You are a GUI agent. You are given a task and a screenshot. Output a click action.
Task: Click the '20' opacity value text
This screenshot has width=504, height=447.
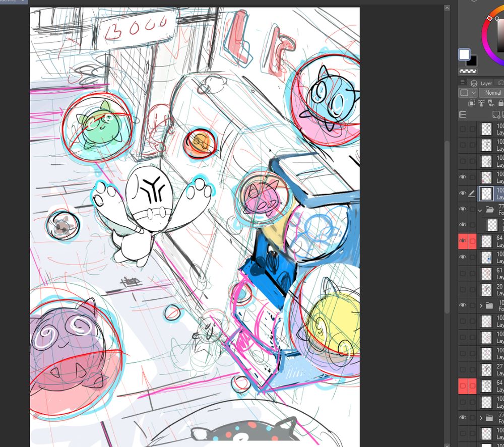click(499, 286)
